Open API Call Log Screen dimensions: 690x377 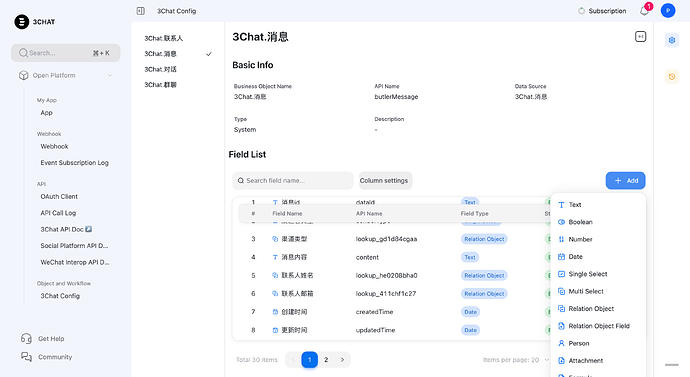pyautogui.click(x=58, y=213)
